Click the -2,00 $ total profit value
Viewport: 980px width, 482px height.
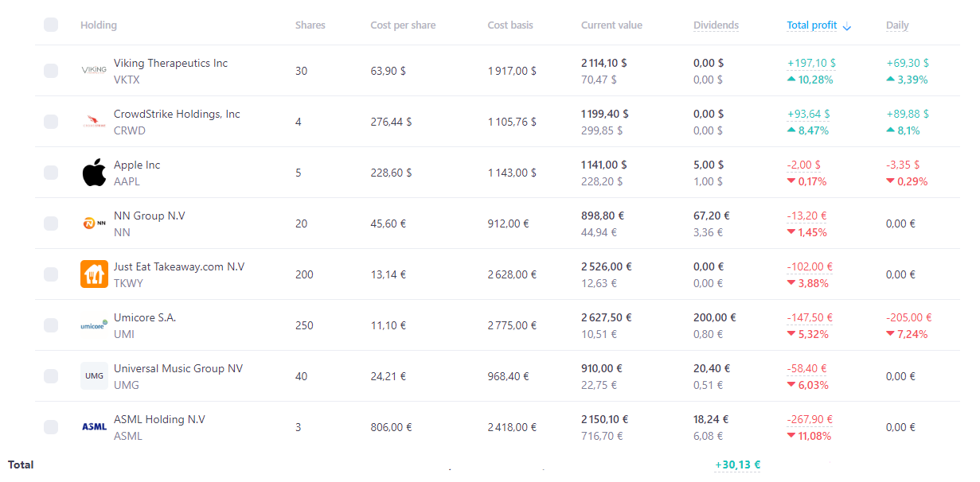(x=803, y=165)
